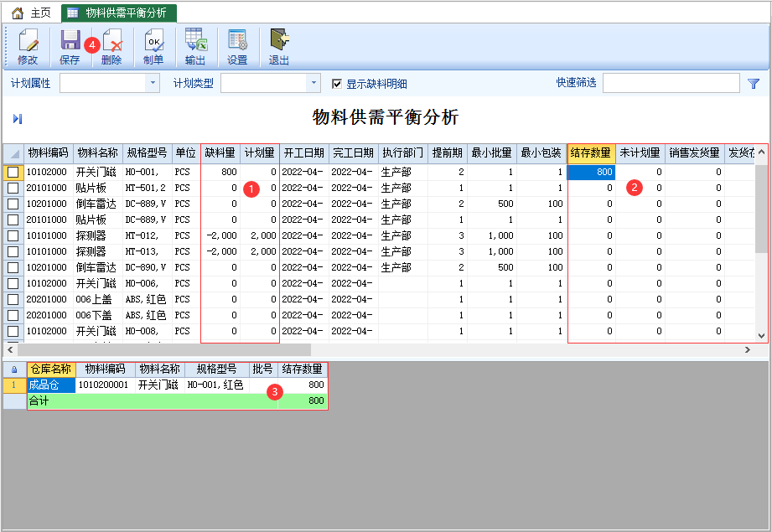
Task: Select the 物料供需平衡分析 tab
Action: pyautogui.click(x=119, y=13)
